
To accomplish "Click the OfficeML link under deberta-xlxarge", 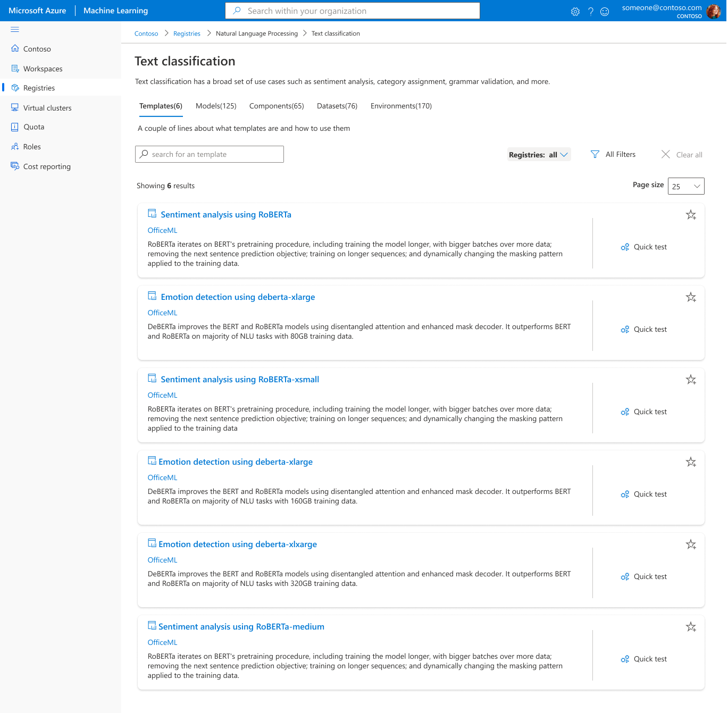I will point(162,560).
